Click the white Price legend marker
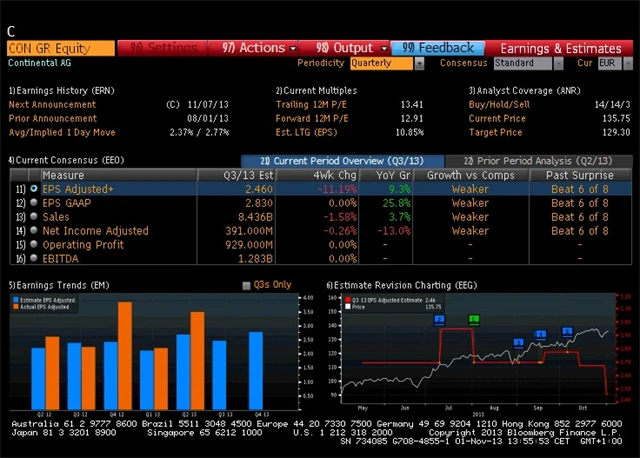 [x=346, y=307]
